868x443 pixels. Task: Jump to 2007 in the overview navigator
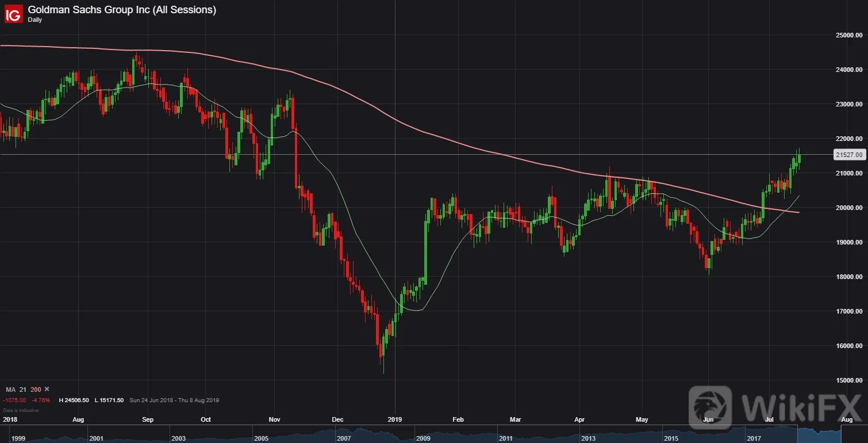(x=343, y=438)
